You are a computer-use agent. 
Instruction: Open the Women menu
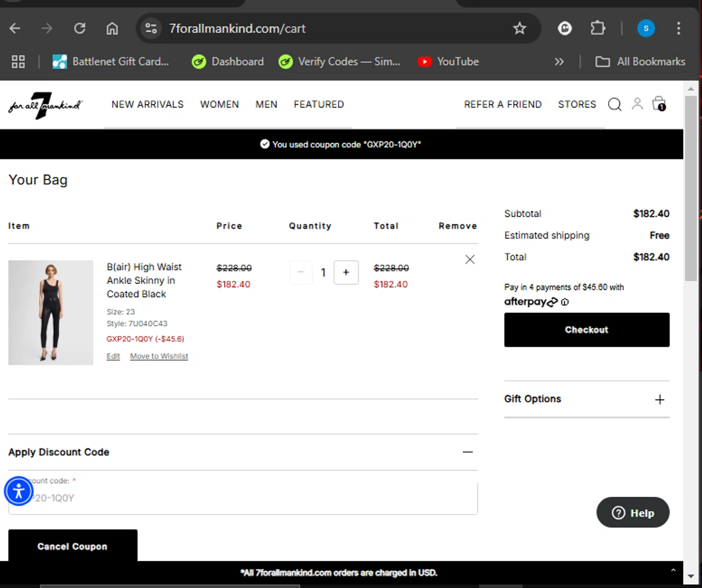point(219,104)
